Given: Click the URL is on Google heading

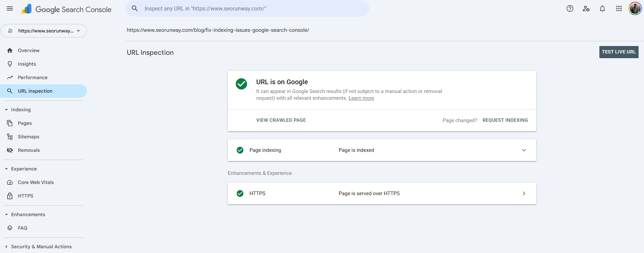Looking at the screenshot, I should coord(282,82).
